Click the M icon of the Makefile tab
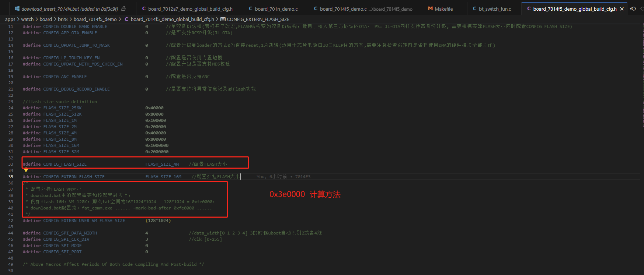 [x=430, y=9]
